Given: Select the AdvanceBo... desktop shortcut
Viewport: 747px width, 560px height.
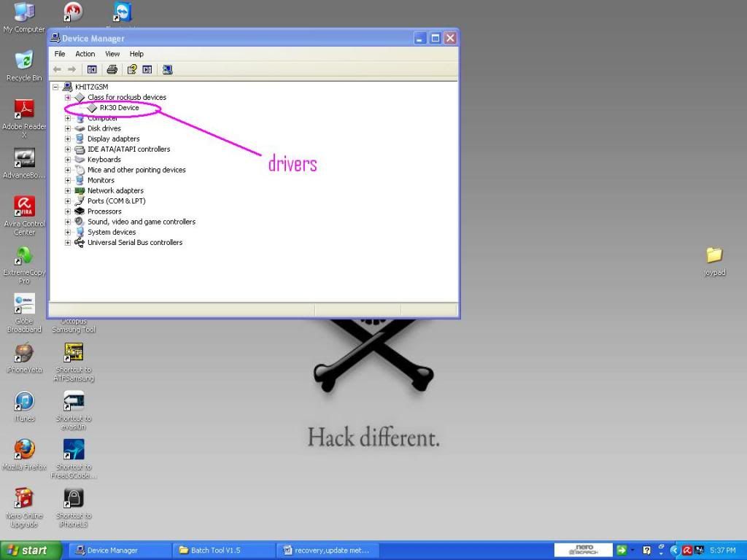Looking at the screenshot, I should coord(24,163).
